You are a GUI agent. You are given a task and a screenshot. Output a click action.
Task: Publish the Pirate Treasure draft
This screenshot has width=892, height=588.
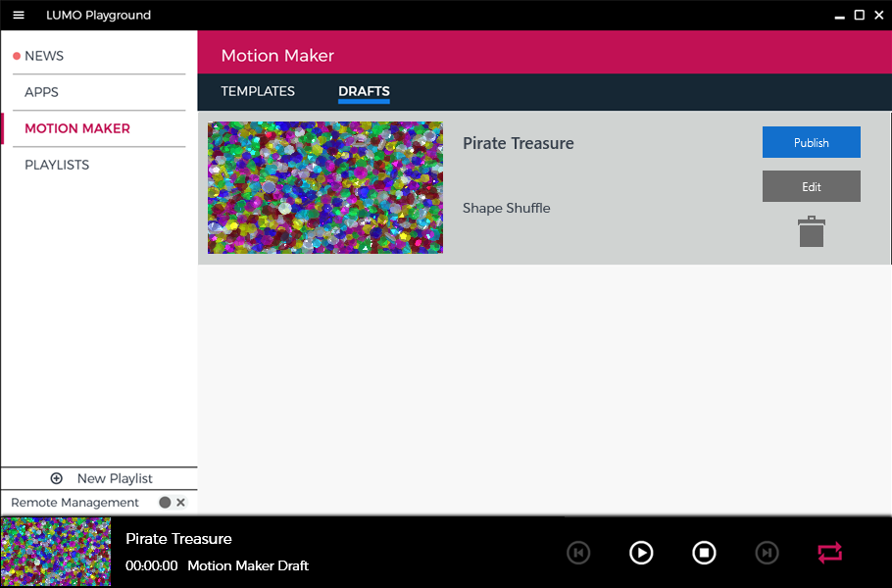(x=811, y=142)
